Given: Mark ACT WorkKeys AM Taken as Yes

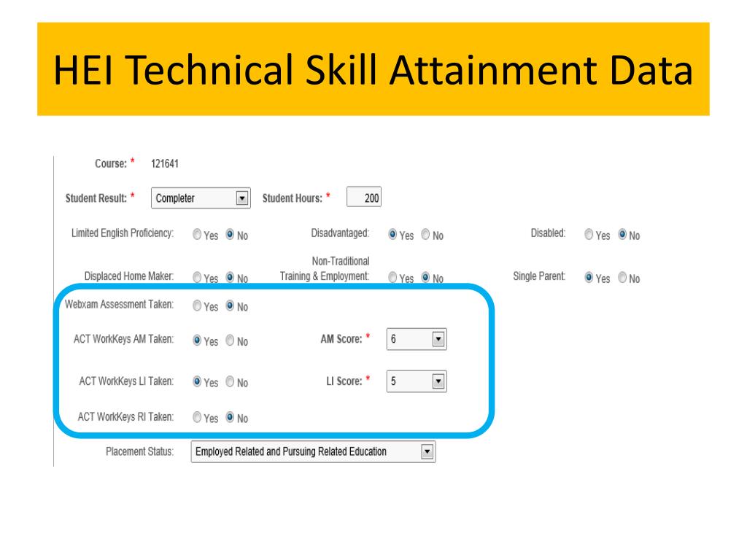Looking at the screenshot, I should coord(197,340).
